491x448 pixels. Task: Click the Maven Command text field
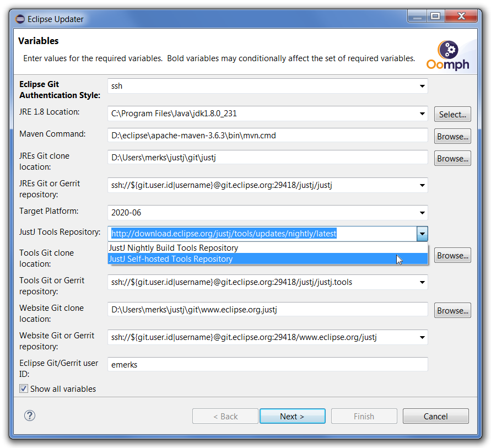[x=268, y=135]
